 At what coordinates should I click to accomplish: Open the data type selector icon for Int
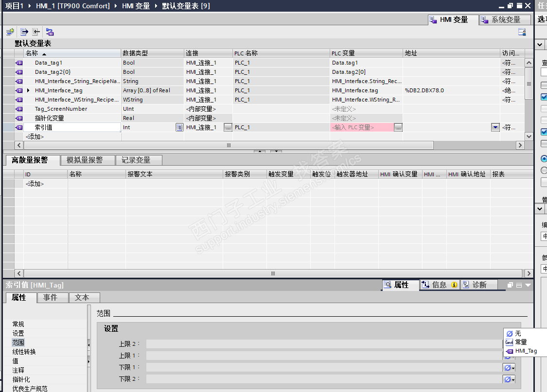(179, 128)
